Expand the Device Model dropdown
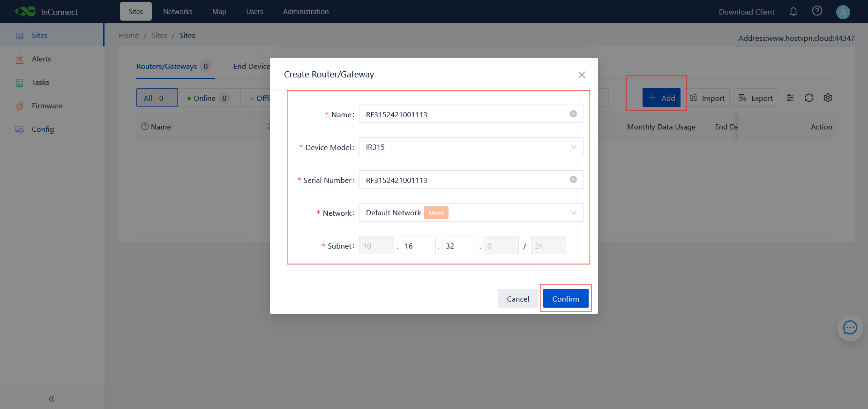Screen dimensions: 868x409 click(471, 147)
